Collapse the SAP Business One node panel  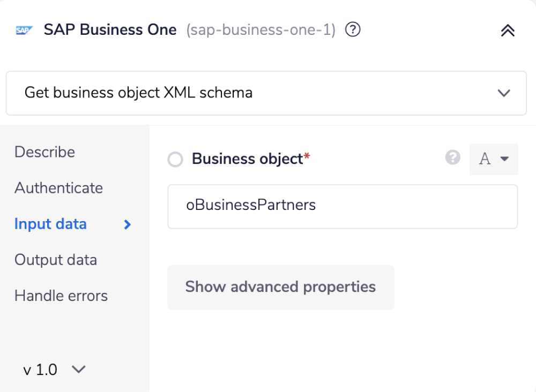[x=508, y=31]
